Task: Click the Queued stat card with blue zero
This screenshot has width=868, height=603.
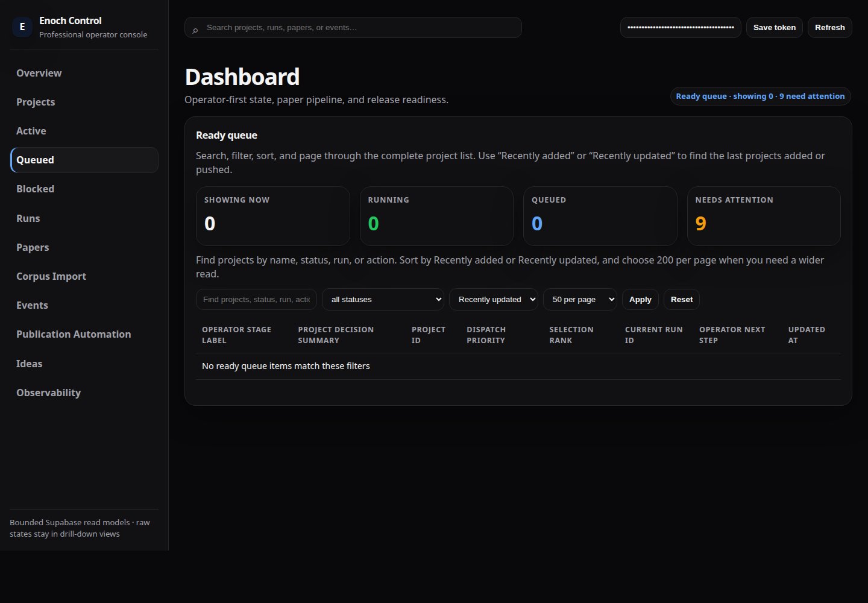Action: pyautogui.click(x=600, y=216)
